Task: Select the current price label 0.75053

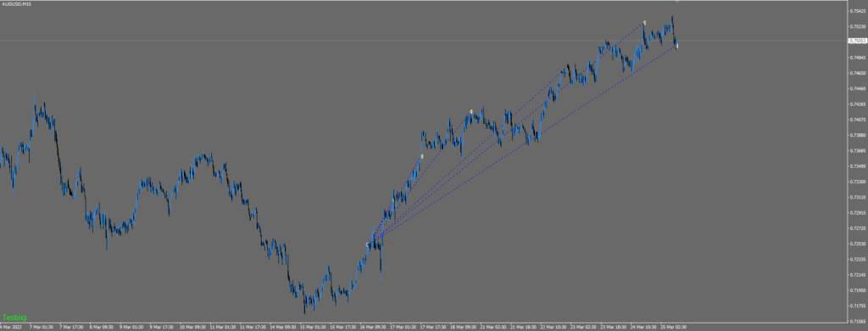Action: pos(858,41)
